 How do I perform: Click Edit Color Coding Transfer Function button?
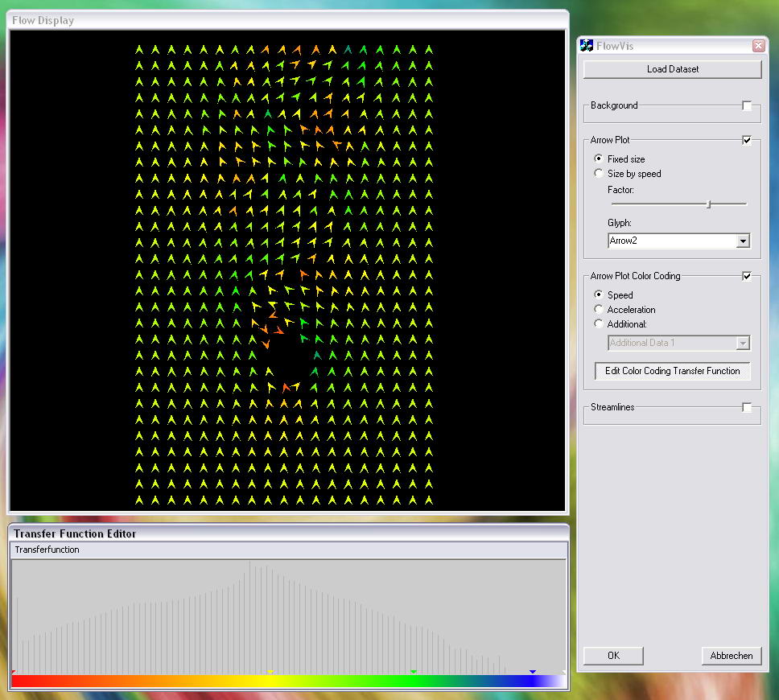[672, 371]
